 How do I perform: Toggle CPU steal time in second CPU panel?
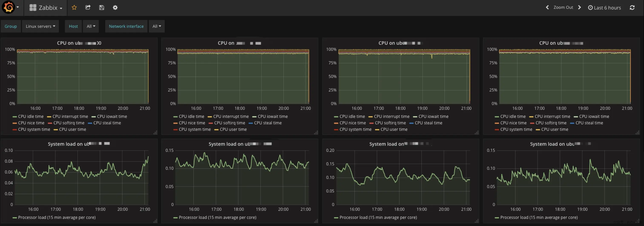tap(268, 123)
